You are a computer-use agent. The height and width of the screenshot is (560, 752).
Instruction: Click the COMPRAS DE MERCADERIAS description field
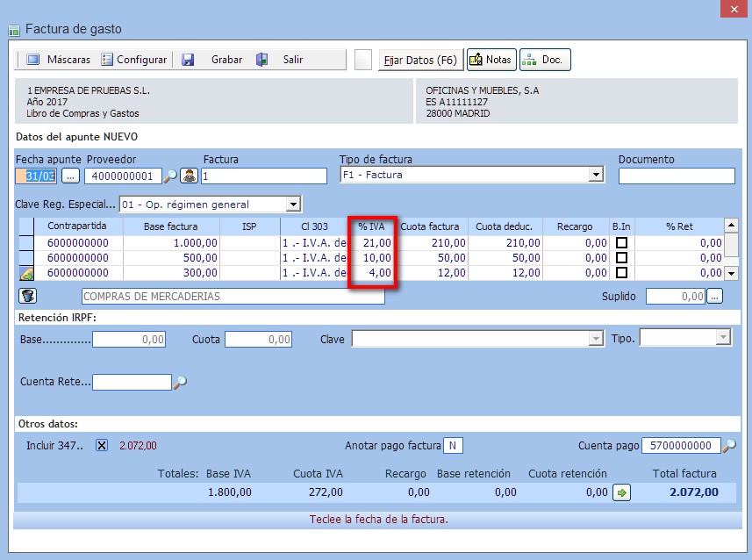point(233,296)
